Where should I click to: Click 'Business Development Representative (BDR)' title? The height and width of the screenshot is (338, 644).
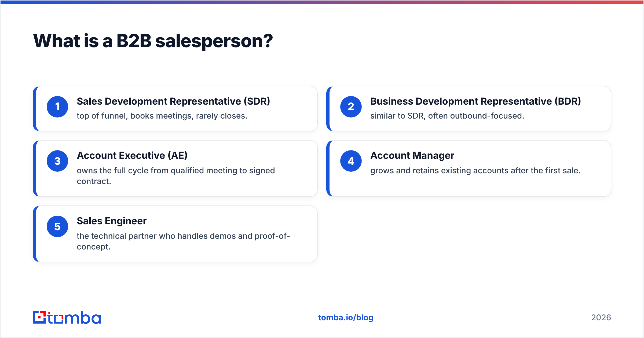click(x=475, y=101)
